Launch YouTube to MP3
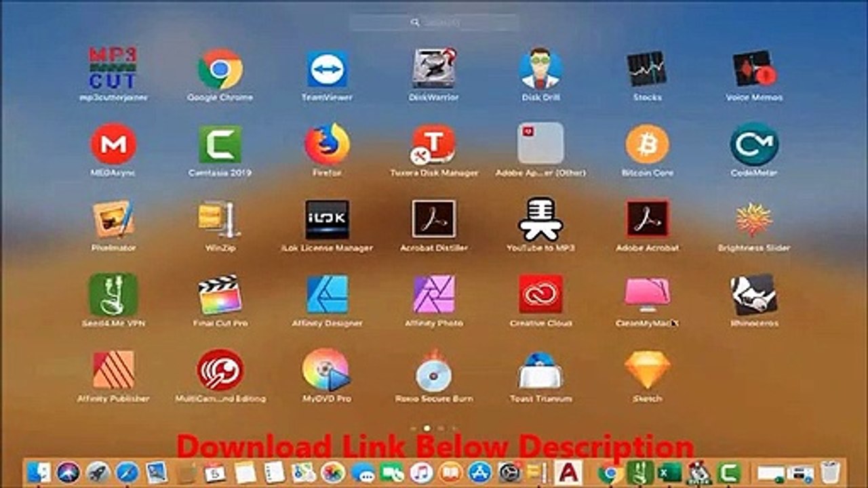868x488 pixels. (x=540, y=219)
